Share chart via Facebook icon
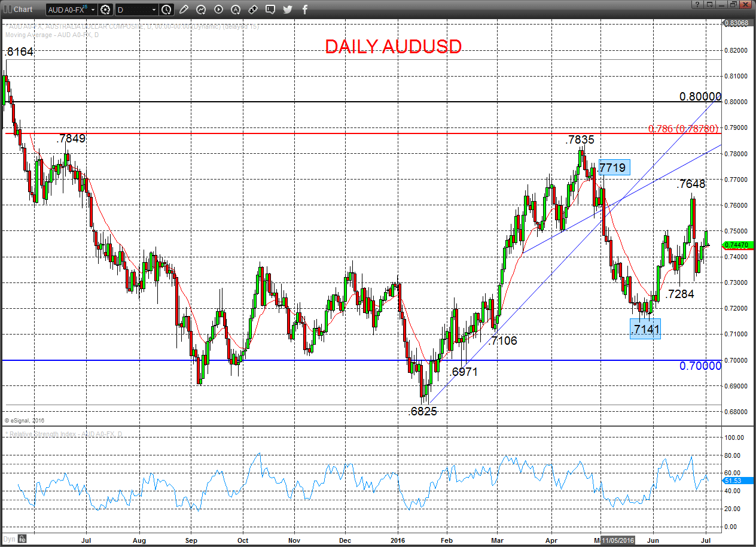Viewport: 756px width, 547px height. pos(305,10)
